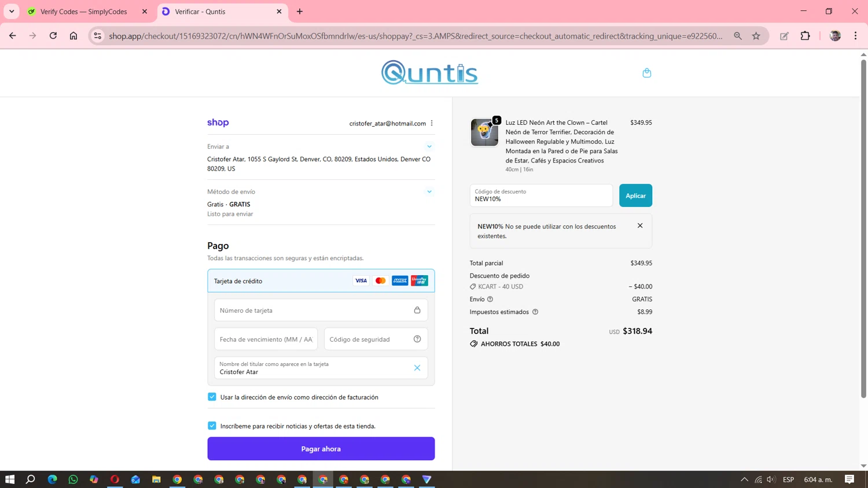The width and height of the screenshot is (868, 488).
Task: Click the shipping info help icon
Action: [x=490, y=299]
